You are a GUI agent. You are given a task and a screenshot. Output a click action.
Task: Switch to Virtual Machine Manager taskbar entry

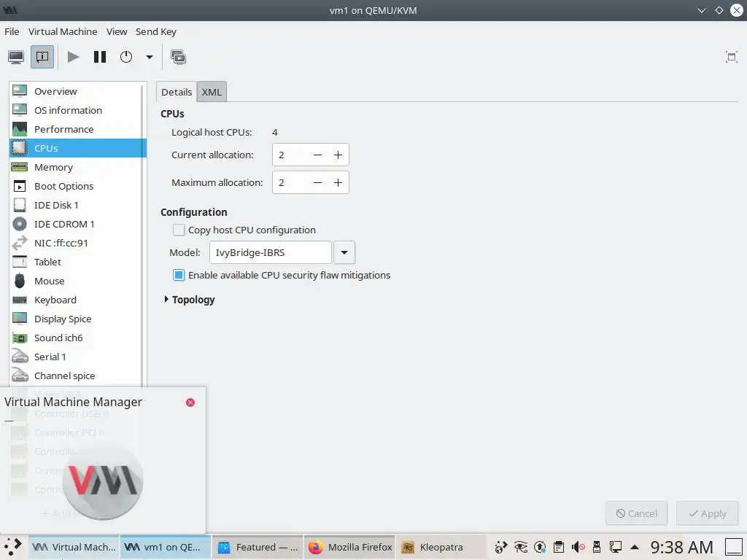click(x=74, y=547)
